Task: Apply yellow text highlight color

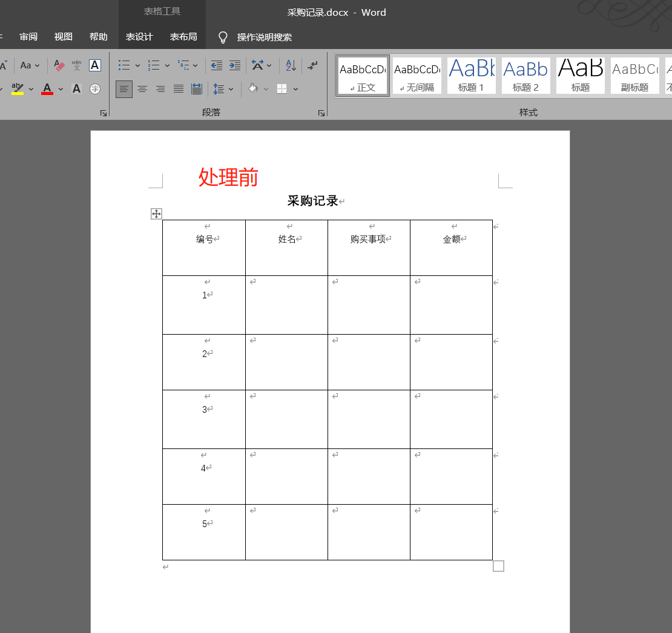Action: 18,89
